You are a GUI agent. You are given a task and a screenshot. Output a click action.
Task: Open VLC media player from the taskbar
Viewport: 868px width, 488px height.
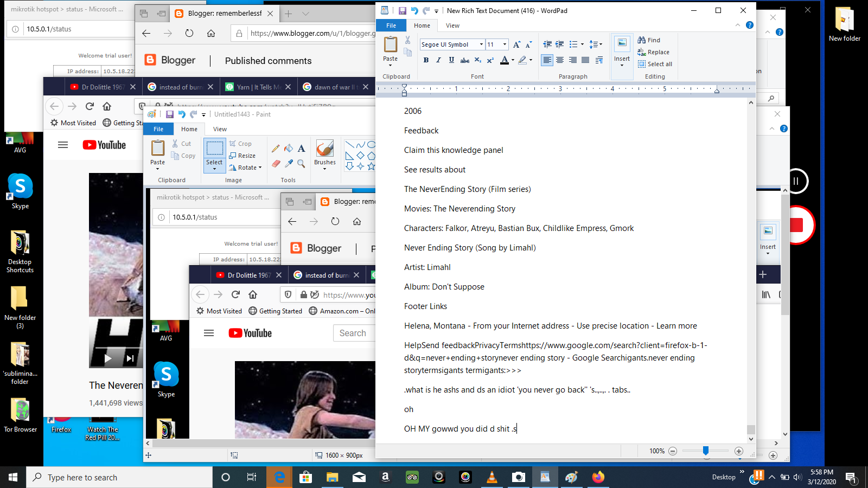tap(492, 477)
